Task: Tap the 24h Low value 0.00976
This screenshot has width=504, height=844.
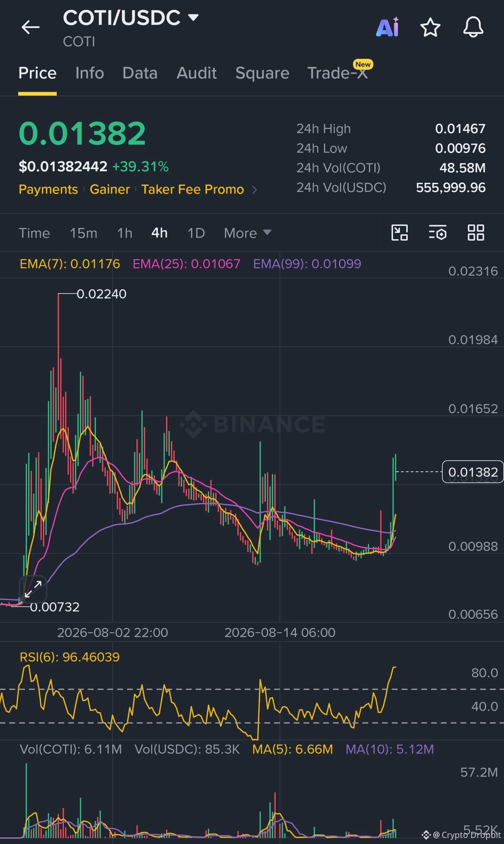Action: pyautogui.click(x=460, y=148)
